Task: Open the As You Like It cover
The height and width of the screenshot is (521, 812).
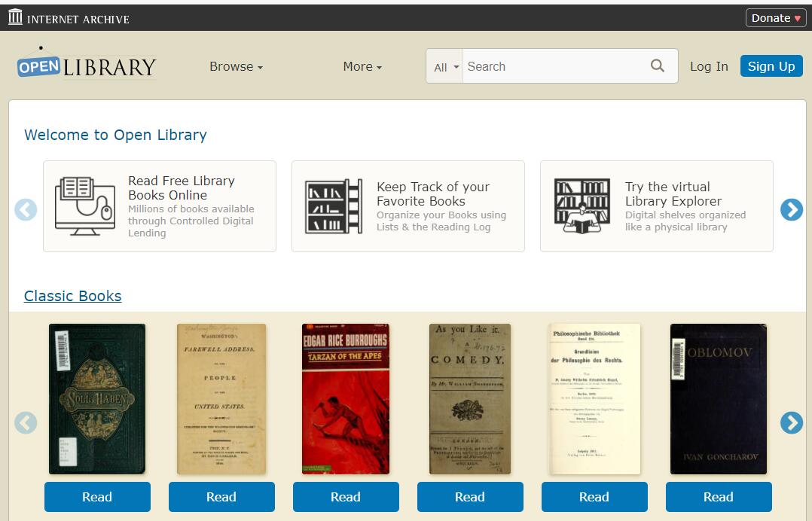Action: [470, 399]
